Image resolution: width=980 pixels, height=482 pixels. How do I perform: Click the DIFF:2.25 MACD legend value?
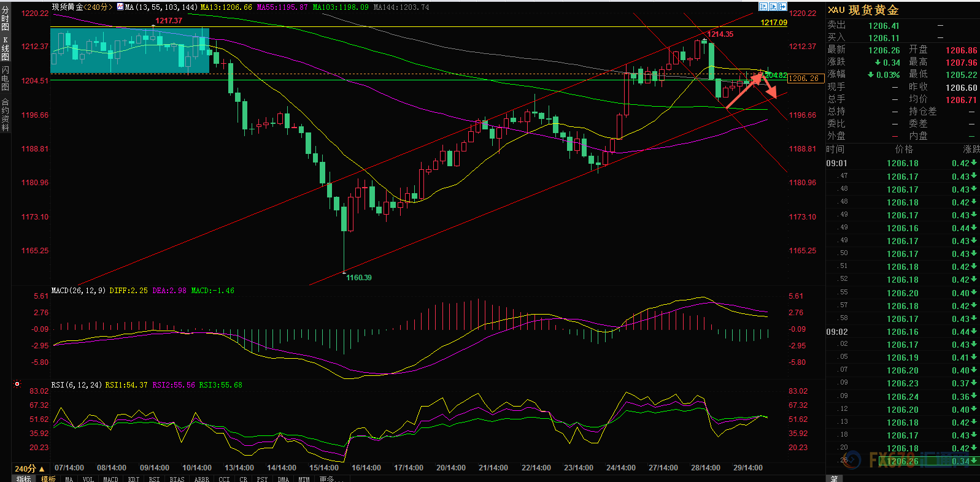(128, 291)
